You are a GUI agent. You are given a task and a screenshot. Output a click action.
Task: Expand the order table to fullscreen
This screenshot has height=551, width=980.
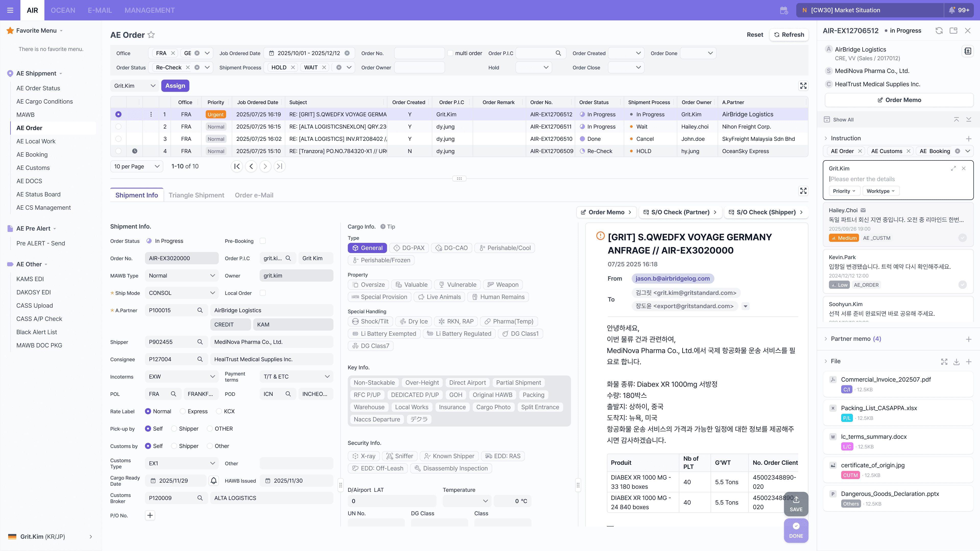click(x=803, y=86)
